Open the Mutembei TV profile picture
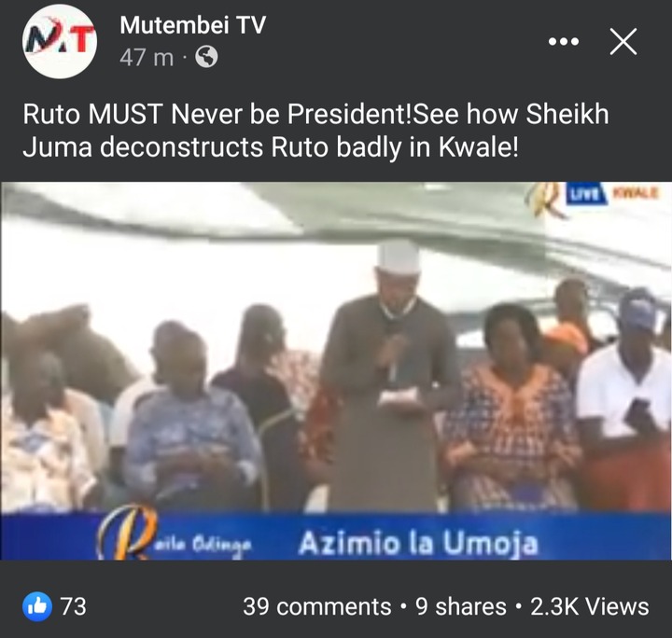This screenshot has width=672, height=638. click(59, 42)
